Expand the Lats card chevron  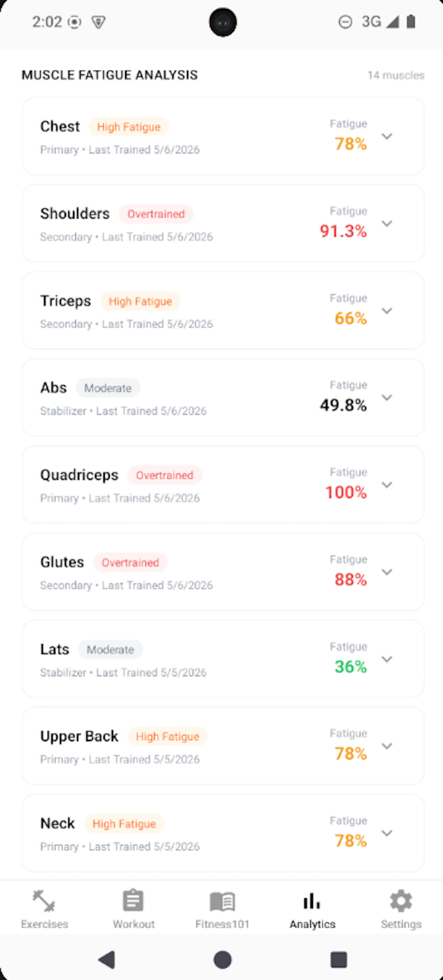pos(387,659)
